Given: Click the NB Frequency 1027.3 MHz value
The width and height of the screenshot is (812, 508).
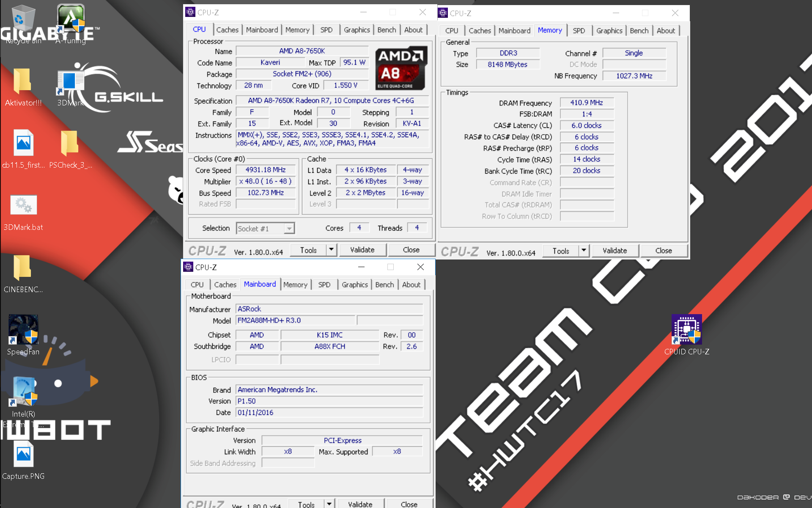Looking at the screenshot, I should 634,76.
